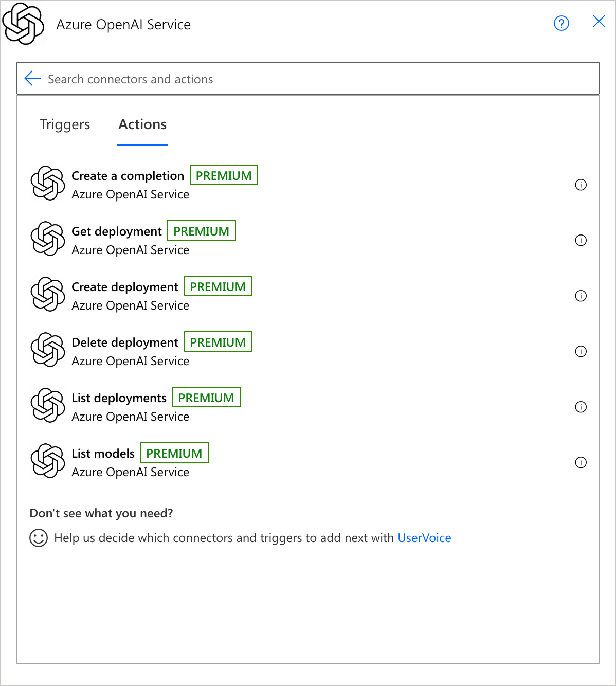This screenshot has height=686, width=616.
Task: Click PREMIUM badge next to Get deployment
Action: [x=202, y=230]
